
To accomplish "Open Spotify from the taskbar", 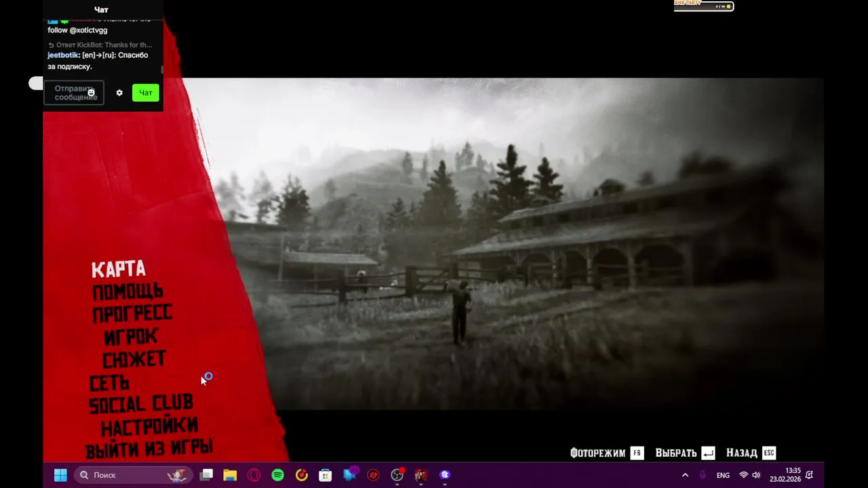I will (x=277, y=475).
